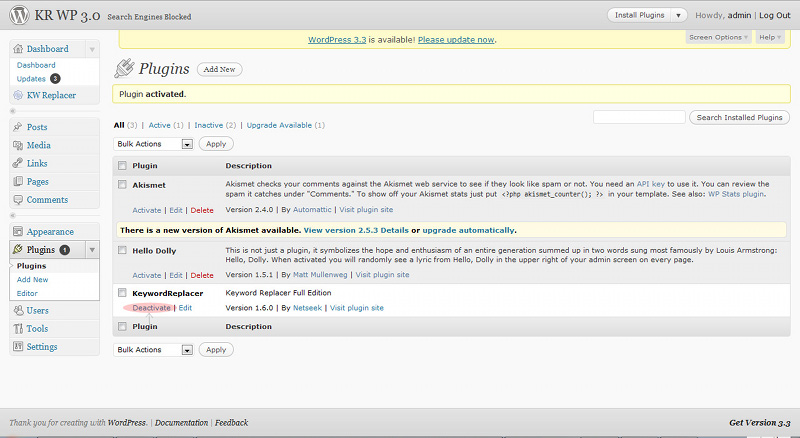The height and width of the screenshot is (438, 800).
Task: Filter plugins by Active
Action: tap(159, 125)
